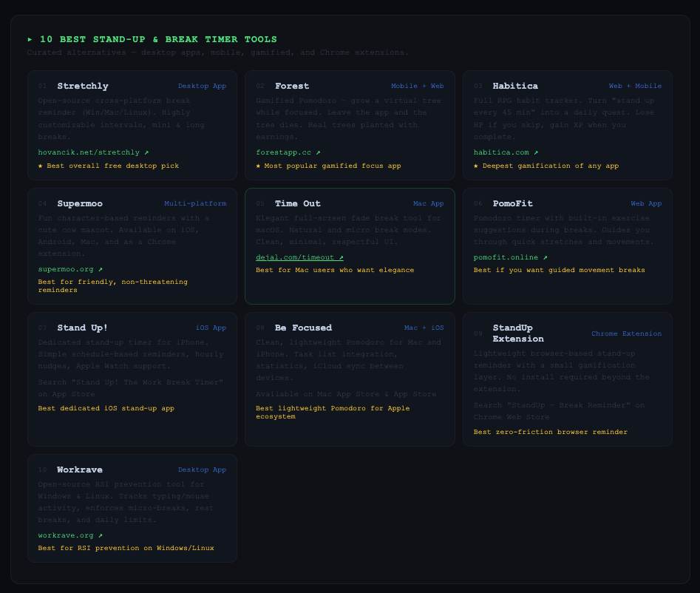Click the 'Web App' tag on PomoFit
This screenshot has height=593, width=700.
click(x=647, y=203)
